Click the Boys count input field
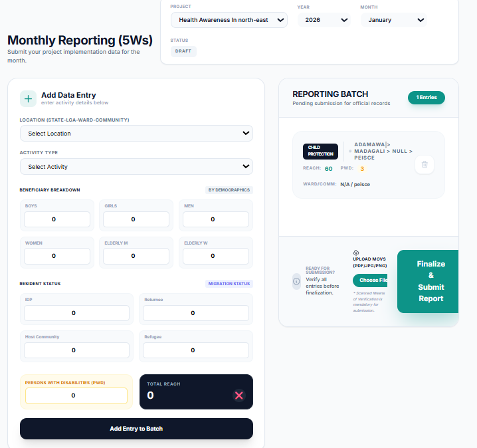Image resolution: width=477 pixels, height=448 pixels. click(57, 219)
